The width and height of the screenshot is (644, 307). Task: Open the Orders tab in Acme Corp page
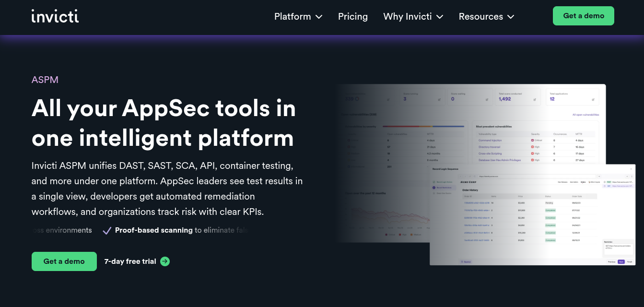click(583, 182)
